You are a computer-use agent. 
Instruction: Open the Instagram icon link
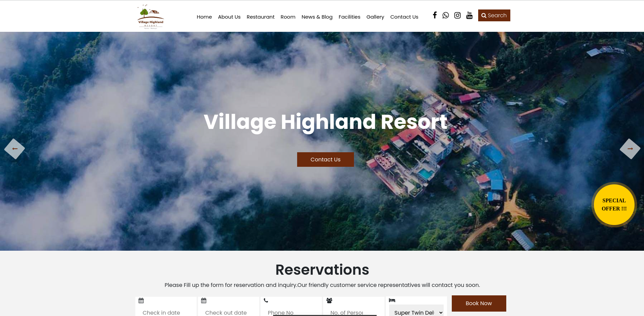458,15
